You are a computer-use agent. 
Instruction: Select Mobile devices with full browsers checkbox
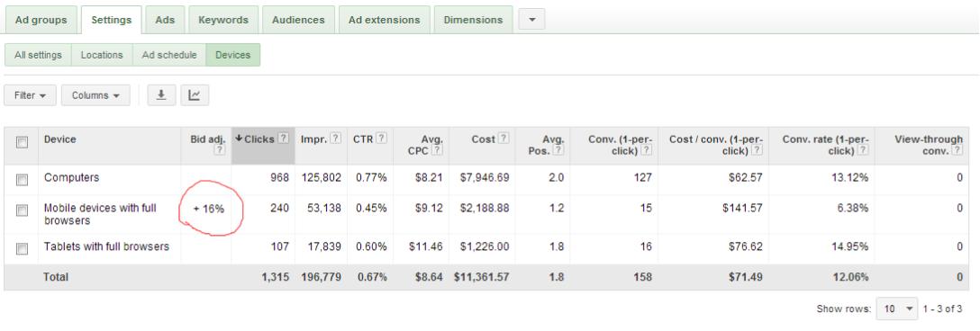coord(22,210)
